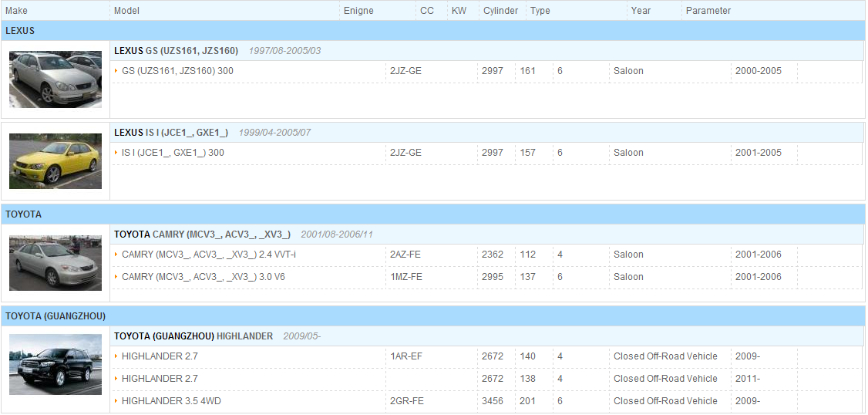The image size is (868, 415).
Task: Click the 2AZ-FE engine code
Action: 405,255
